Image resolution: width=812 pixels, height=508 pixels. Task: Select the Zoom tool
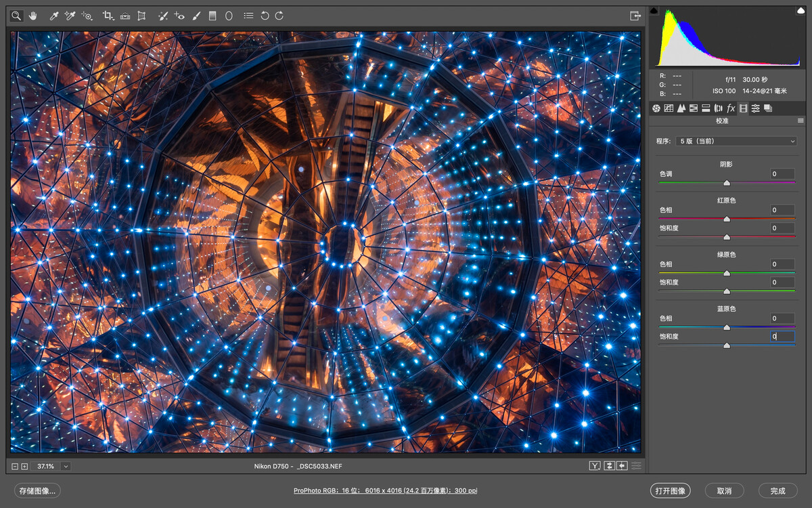coord(16,15)
